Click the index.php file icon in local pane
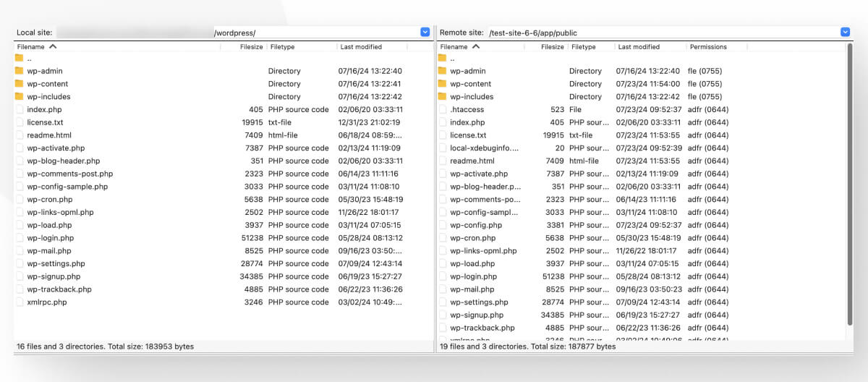This screenshot has width=868, height=382. [x=19, y=110]
